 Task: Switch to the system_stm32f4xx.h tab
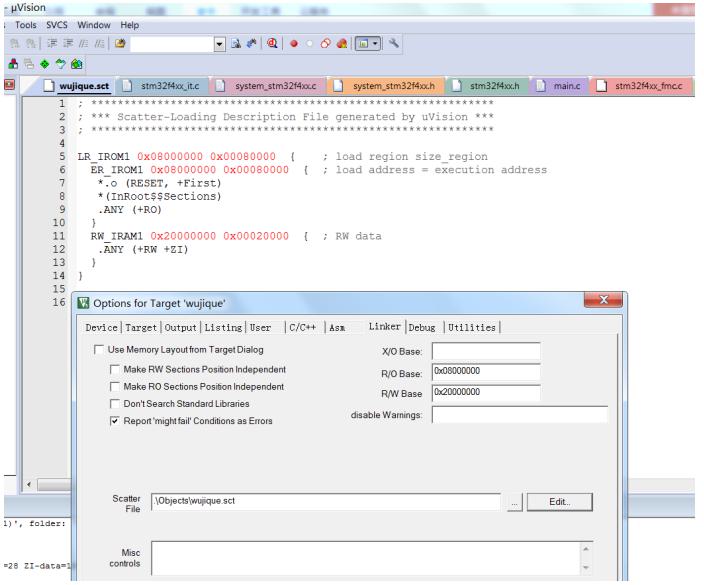(386, 86)
